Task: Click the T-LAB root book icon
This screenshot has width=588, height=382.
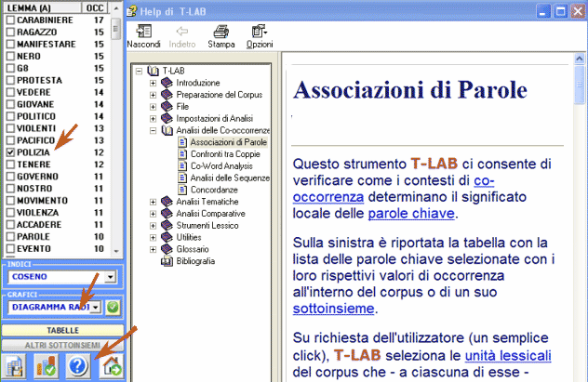Action: [x=153, y=71]
